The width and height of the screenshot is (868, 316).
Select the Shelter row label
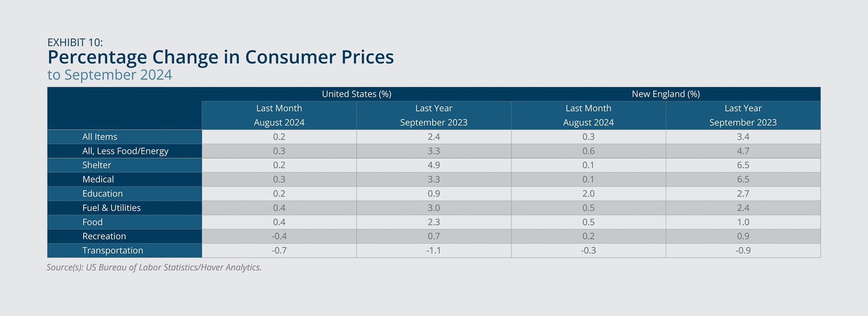[97, 165]
